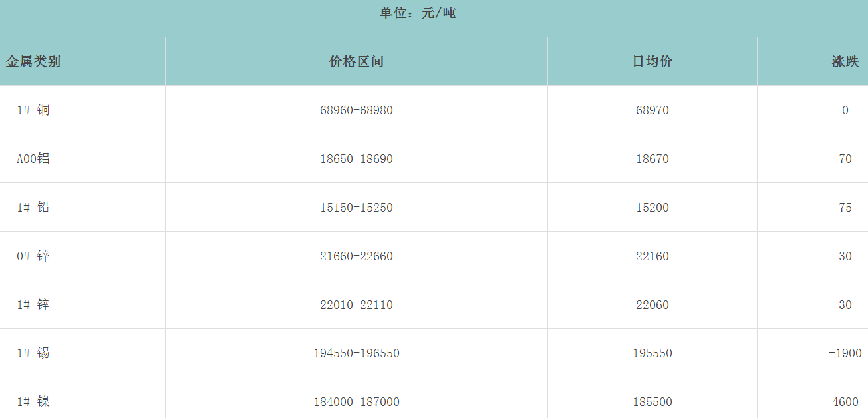Click the 1# 锡 metal name cell
This screenshot has height=418, width=868.
pyautogui.click(x=33, y=353)
